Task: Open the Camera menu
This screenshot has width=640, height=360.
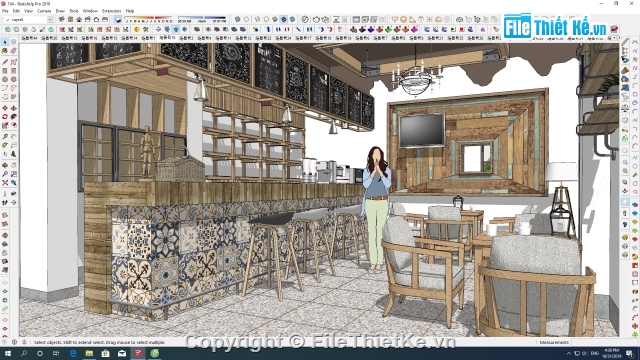Action: click(x=44, y=11)
